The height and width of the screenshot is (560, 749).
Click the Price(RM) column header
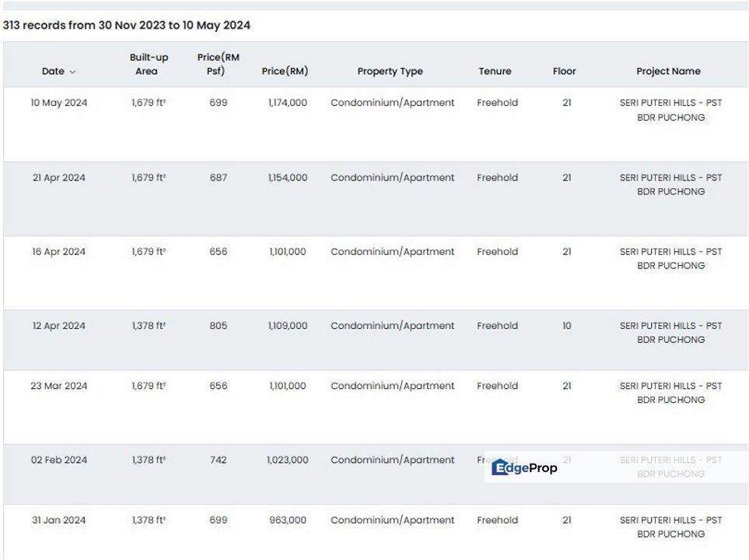[285, 71]
